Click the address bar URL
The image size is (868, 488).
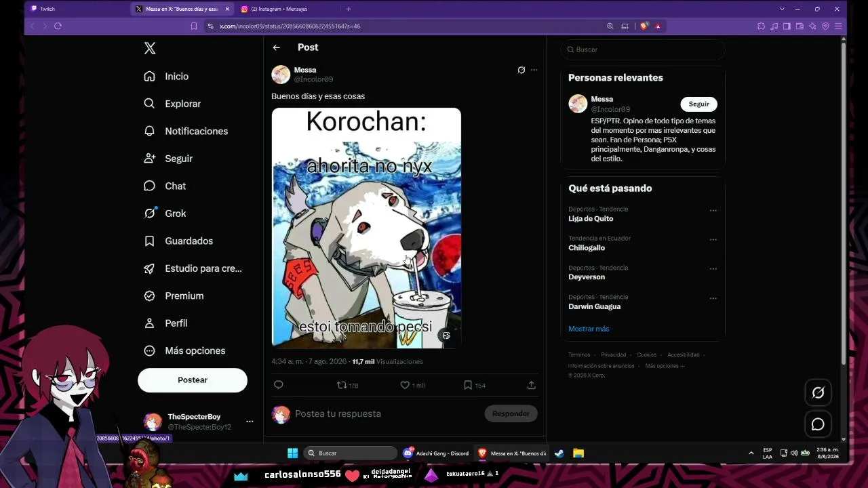[290, 26]
